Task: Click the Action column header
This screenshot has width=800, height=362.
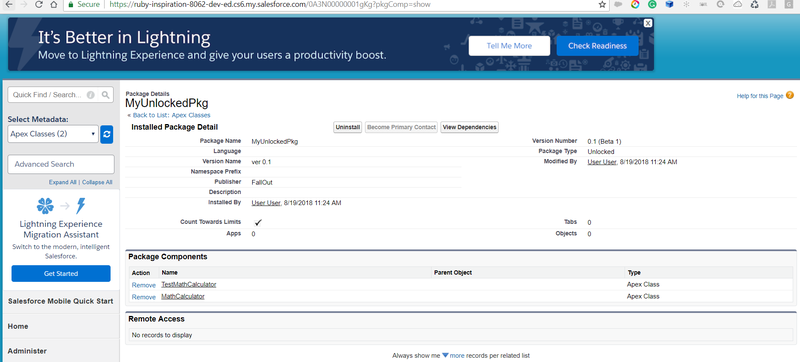Action: point(141,273)
